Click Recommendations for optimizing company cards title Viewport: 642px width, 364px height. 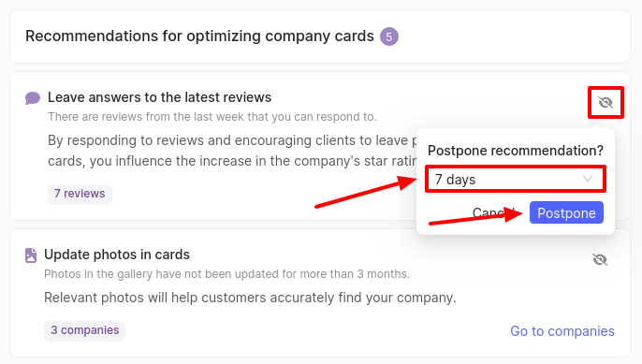[x=199, y=36]
